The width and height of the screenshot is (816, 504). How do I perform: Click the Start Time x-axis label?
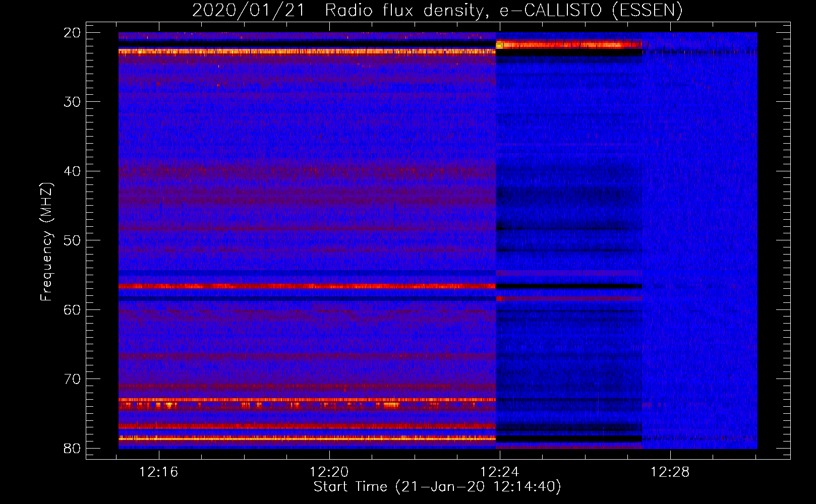437,487
